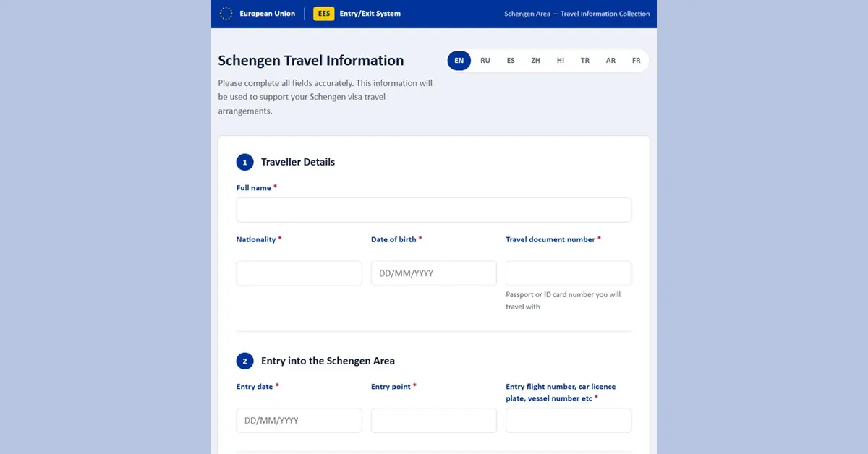Click "Schengen Area — Travel Information Collection" text
Screen dimensions: 868x454
(577, 14)
